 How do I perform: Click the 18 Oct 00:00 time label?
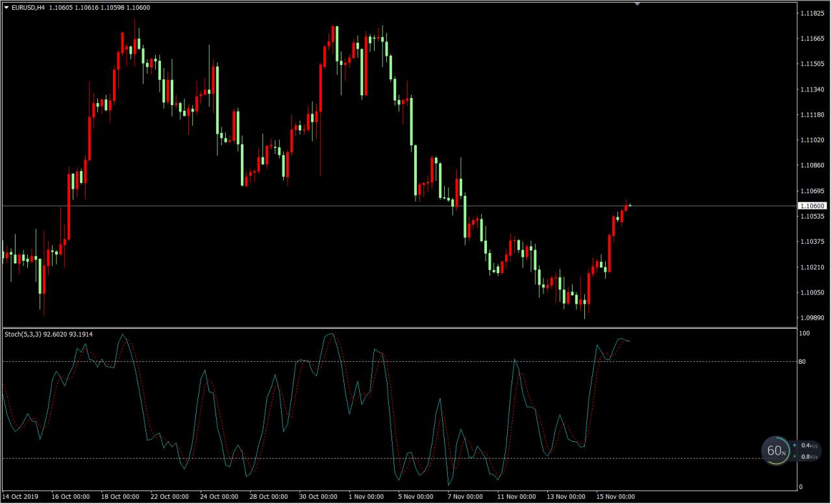(x=120, y=497)
